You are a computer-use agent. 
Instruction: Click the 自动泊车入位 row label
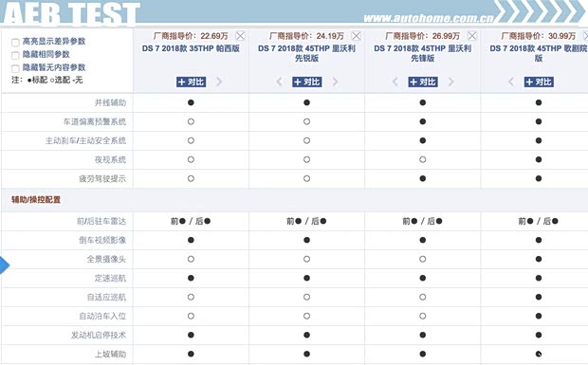point(102,317)
